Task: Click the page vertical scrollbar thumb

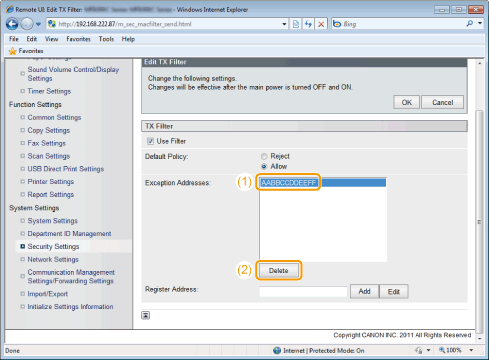Action: [x=479, y=222]
